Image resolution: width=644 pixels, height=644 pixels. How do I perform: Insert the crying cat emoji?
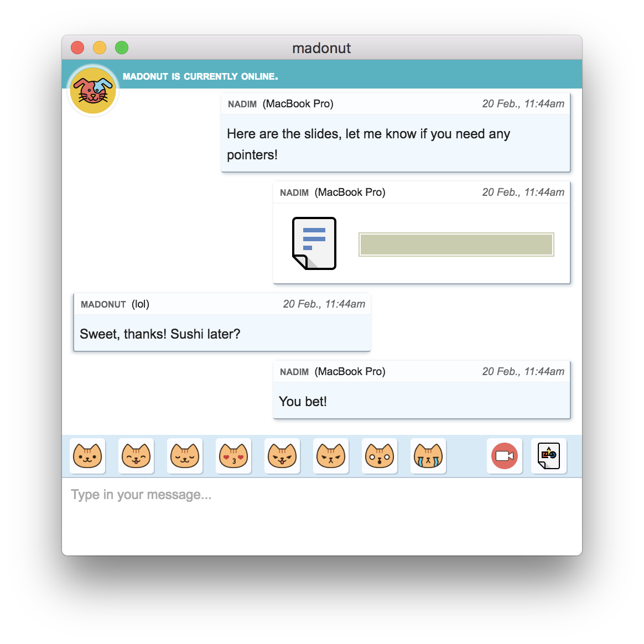point(428,456)
